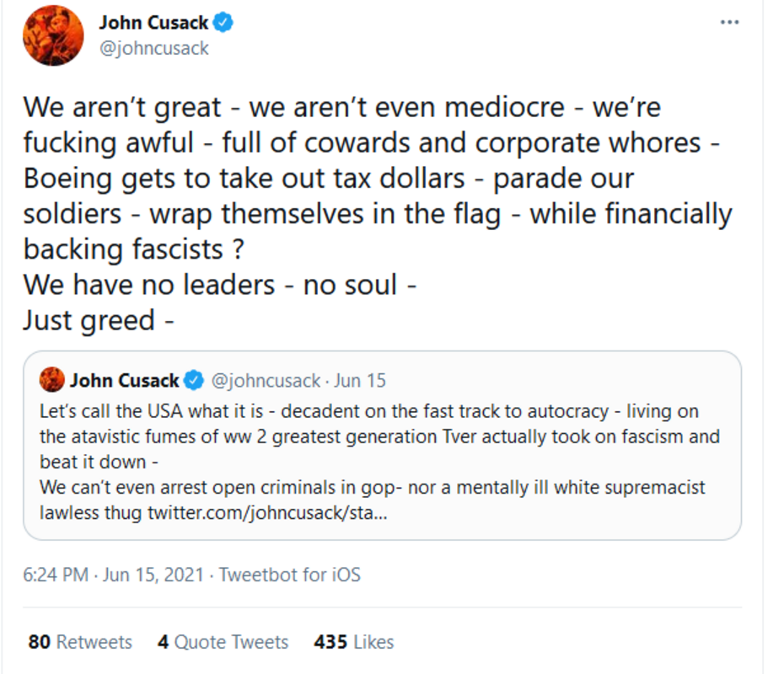This screenshot has height=674, width=784.
Task: Open the quoted tweet by clicking its body text
Action: (x=368, y=436)
